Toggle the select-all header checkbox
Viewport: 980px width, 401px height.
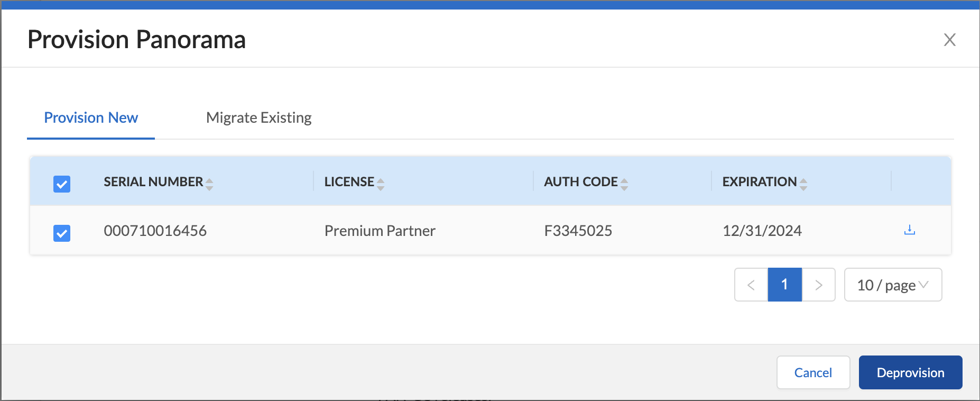tap(62, 184)
